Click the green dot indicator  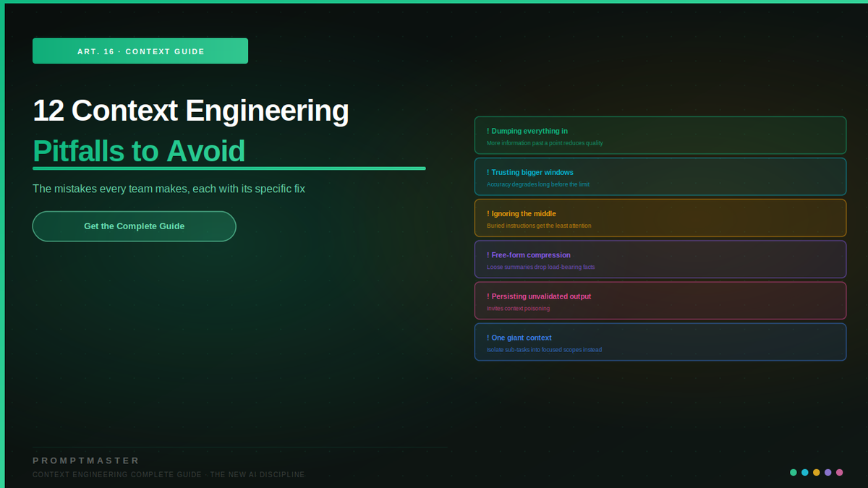coord(793,472)
